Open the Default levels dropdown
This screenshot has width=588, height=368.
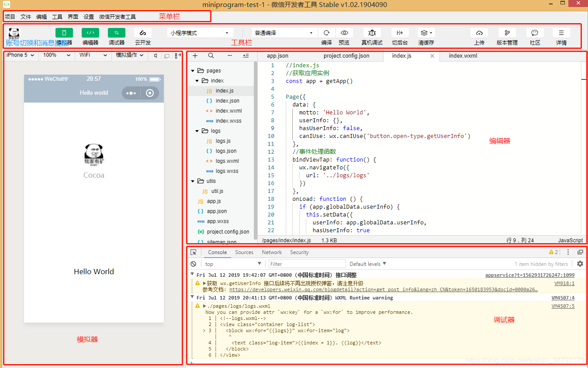pyautogui.click(x=368, y=264)
